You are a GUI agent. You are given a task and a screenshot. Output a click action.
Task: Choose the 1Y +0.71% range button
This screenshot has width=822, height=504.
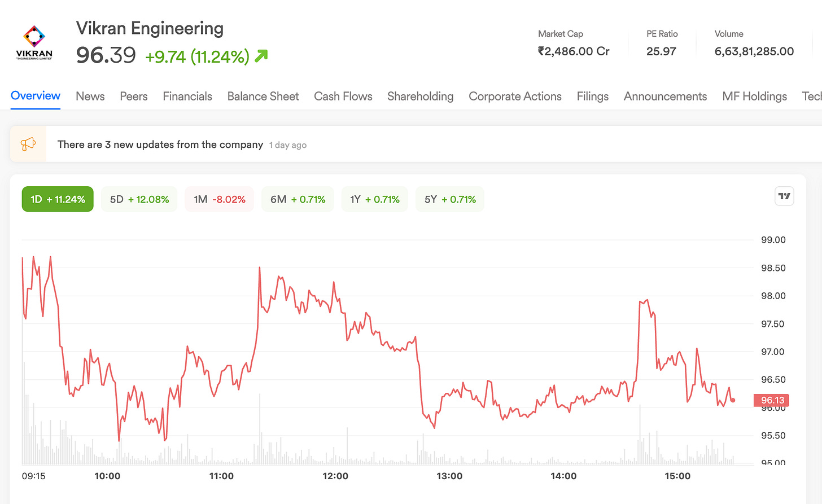375,199
